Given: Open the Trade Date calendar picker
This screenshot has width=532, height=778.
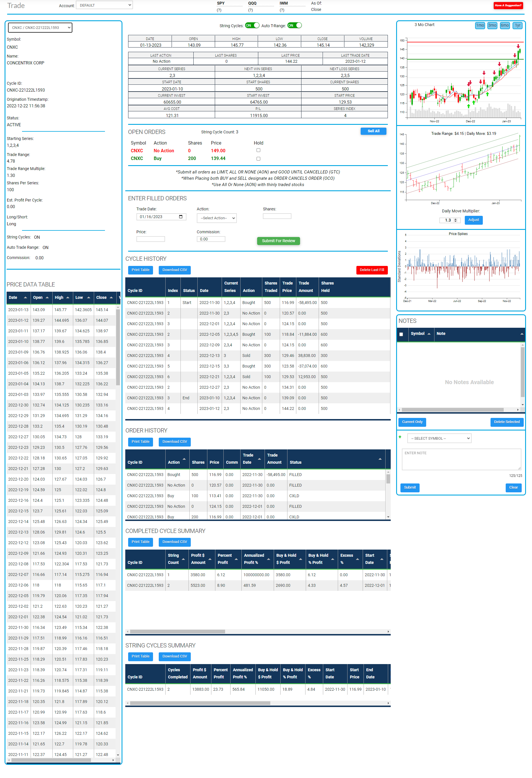Looking at the screenshot, I should (181, 217).
